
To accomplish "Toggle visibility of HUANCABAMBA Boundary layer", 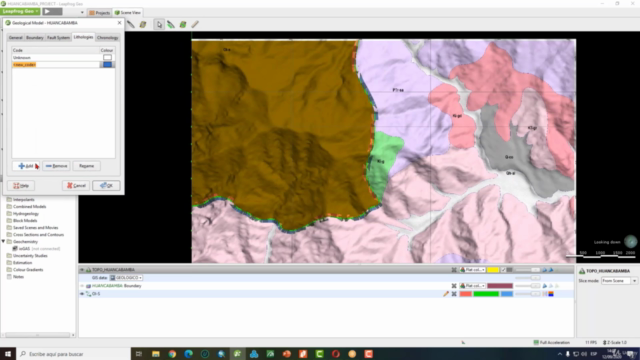I will pos(82,286).
